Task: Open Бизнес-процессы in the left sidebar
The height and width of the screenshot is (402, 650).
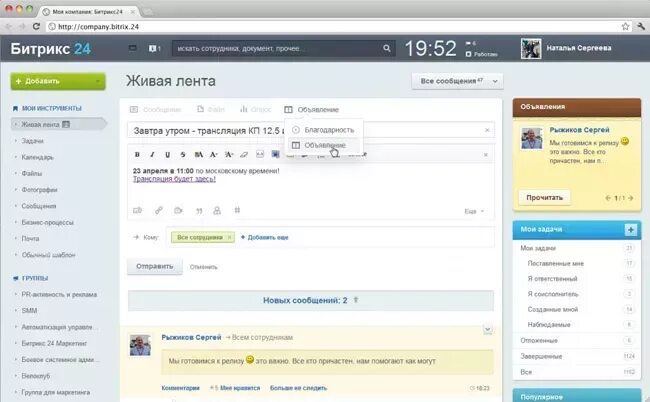Action: click(47, 223)
